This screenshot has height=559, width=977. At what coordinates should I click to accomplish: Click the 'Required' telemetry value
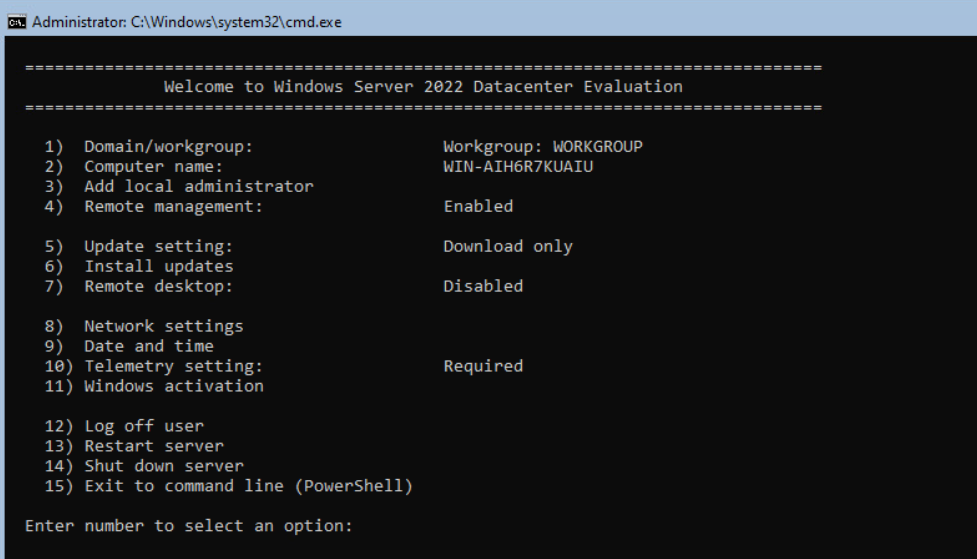click(x=483, y=366)
